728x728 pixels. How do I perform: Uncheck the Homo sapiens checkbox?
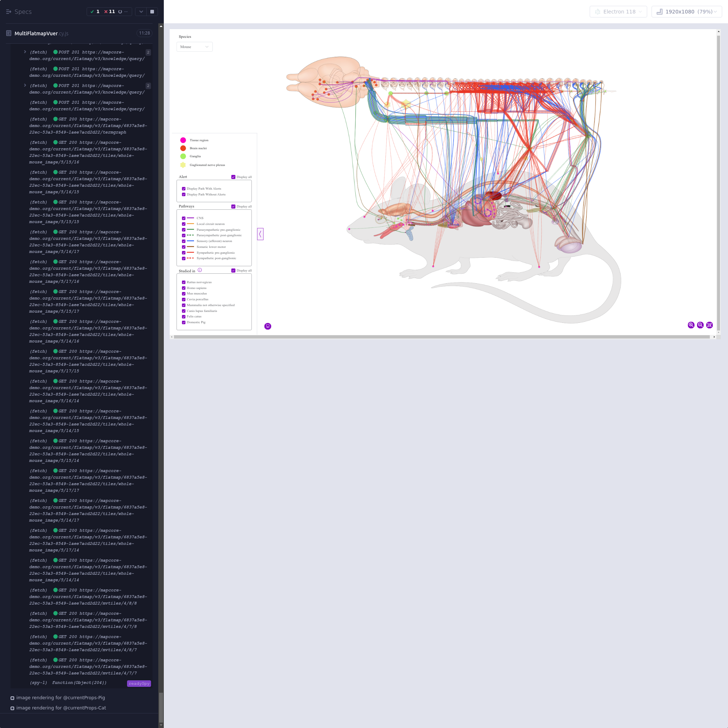(x=183, y=288)
